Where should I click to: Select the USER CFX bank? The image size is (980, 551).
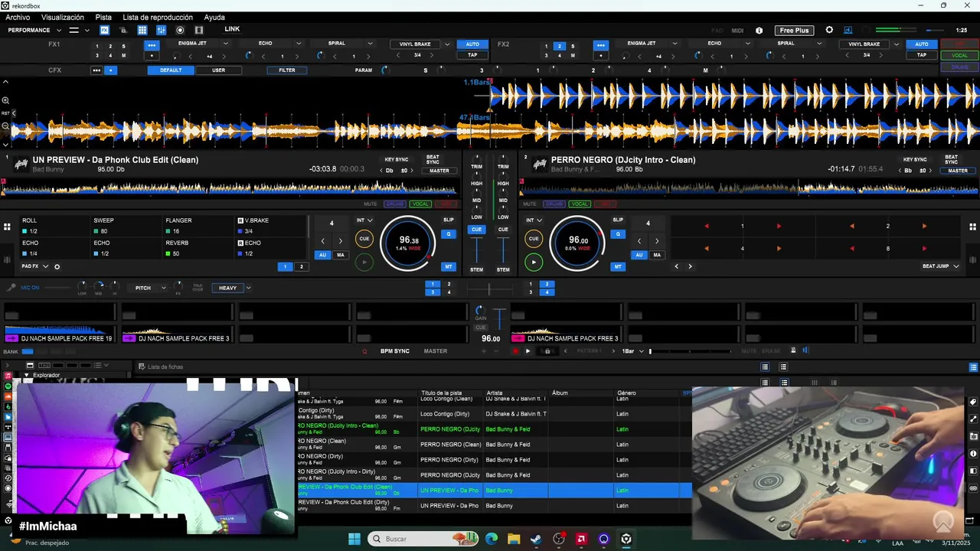[219, 70]
